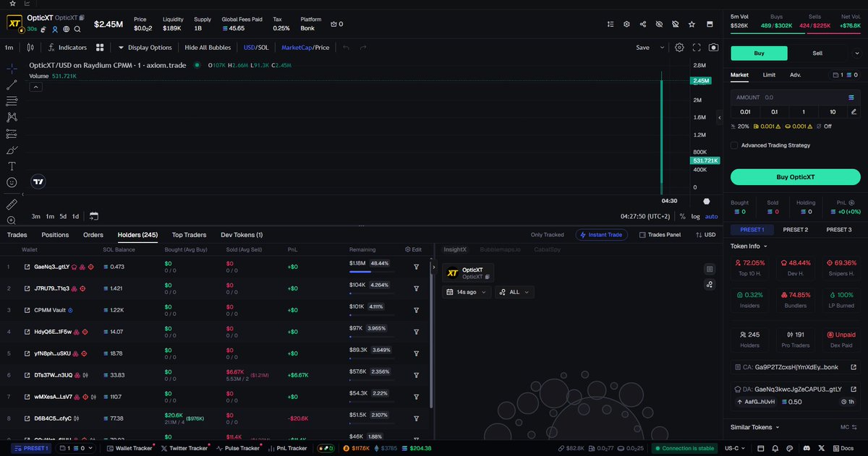Open Display Options dropdown
Viewport: 868px width, 456px height.
(145, 48)
